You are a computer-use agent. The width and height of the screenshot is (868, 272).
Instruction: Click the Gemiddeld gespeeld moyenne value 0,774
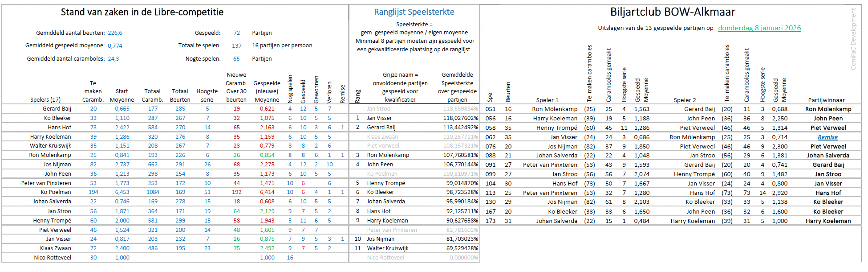click(115, 46)
